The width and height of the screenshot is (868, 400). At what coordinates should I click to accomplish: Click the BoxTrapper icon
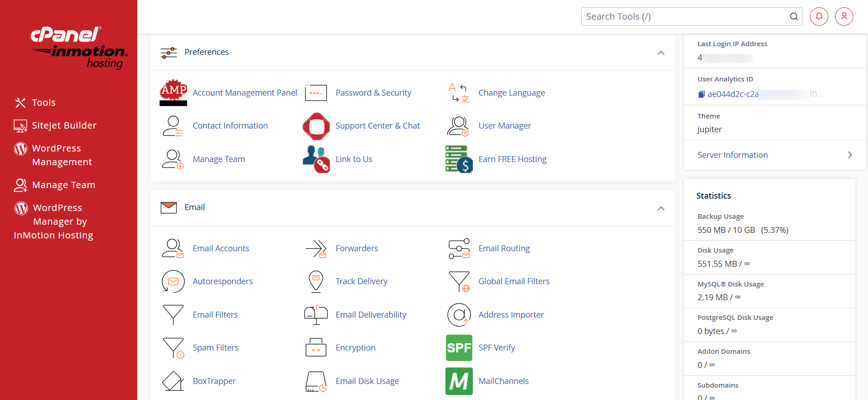[x=173, y=381]
